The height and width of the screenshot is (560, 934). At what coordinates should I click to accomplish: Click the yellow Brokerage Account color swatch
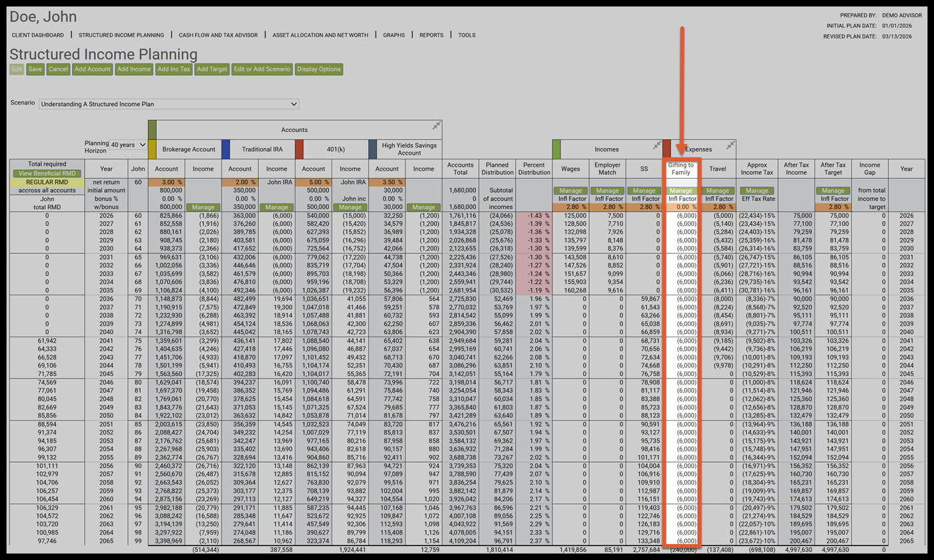151,149
